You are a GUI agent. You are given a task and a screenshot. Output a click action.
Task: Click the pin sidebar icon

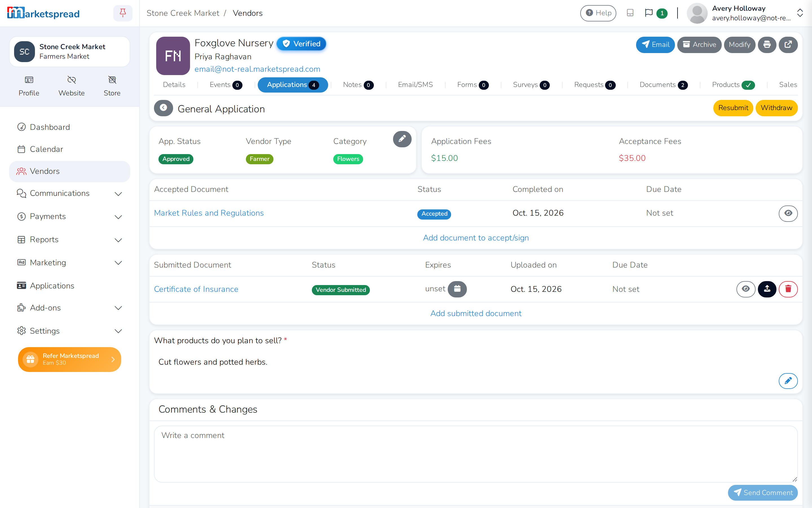[123, 13]
